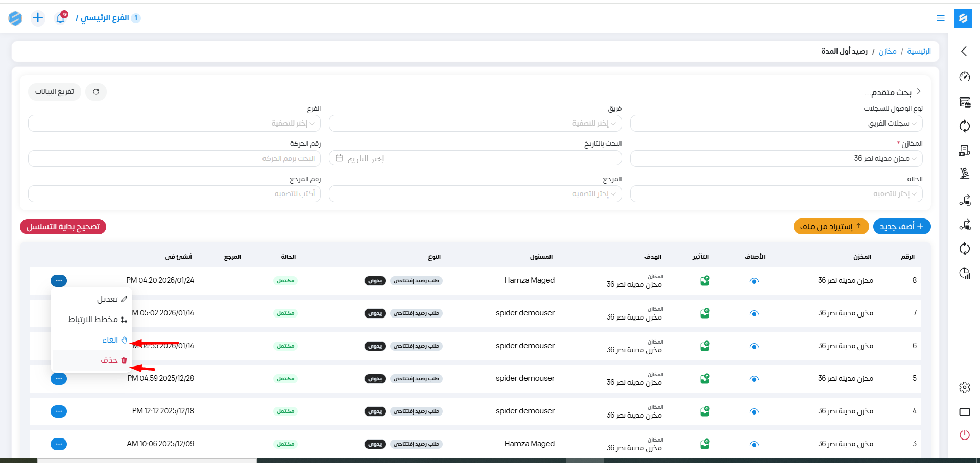Click the back arrow icon in sidebar
The image size is (980, 463).
(964, 51)
